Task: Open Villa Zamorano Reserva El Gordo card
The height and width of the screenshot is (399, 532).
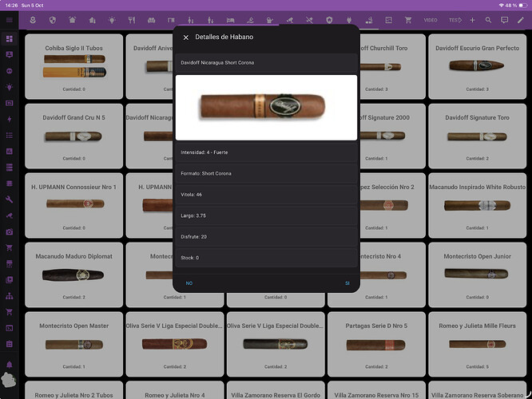Action: (x=276, y=390)
